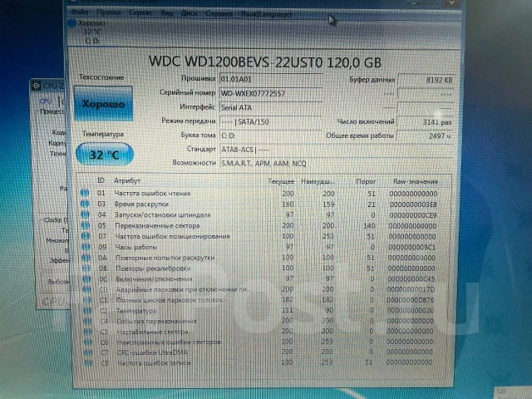Select the Неисправимые ошибки секторов row

tap(259, 342)
